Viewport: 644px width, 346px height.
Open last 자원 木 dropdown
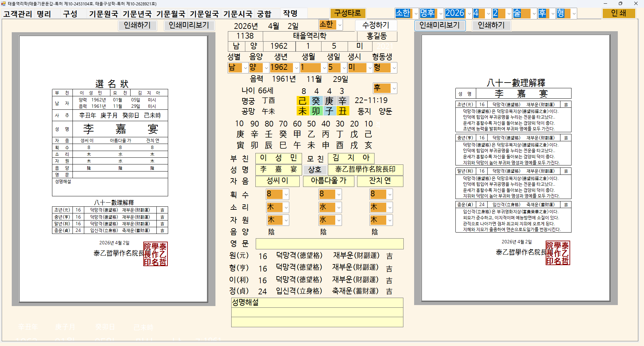(390, 220)
